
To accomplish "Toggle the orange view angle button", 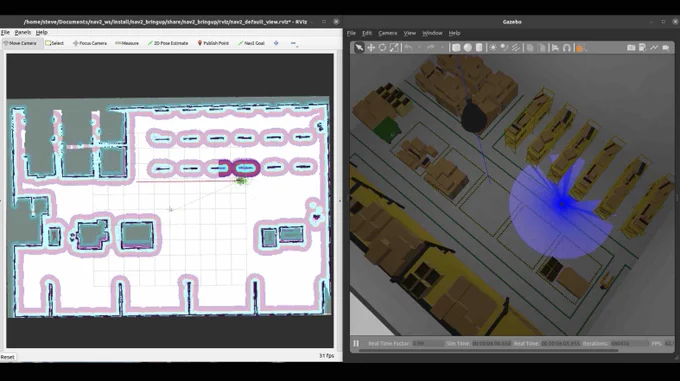I will point(579,48).
